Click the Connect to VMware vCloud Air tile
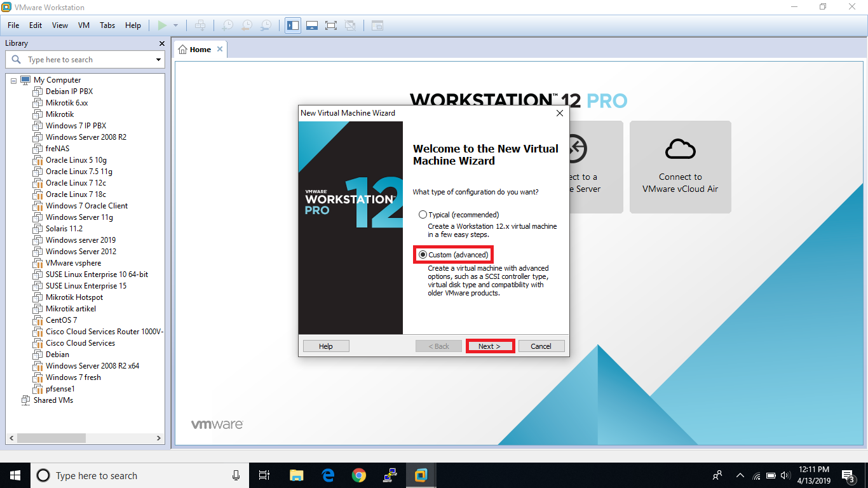868x488 pixels. pyautogui.click(x=680, y=166)
